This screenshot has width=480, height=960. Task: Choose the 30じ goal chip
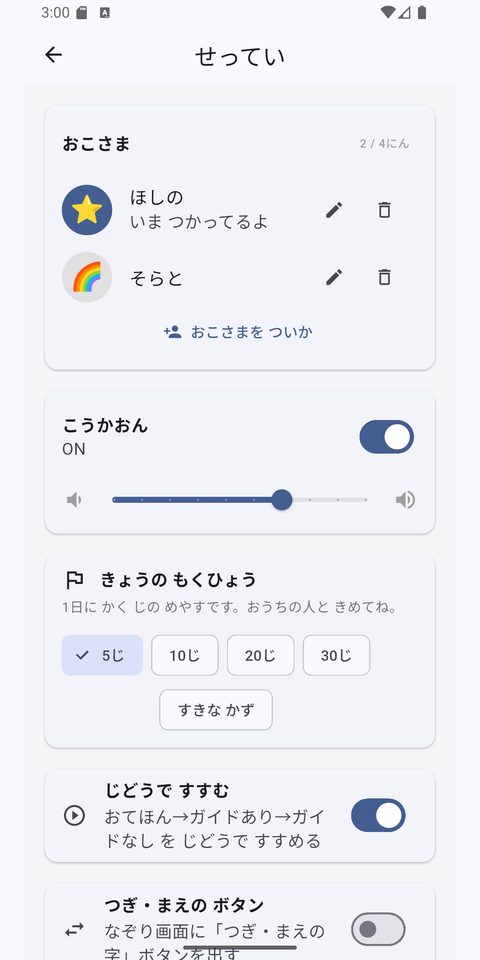pyautogui.click(x=336, y=655)
